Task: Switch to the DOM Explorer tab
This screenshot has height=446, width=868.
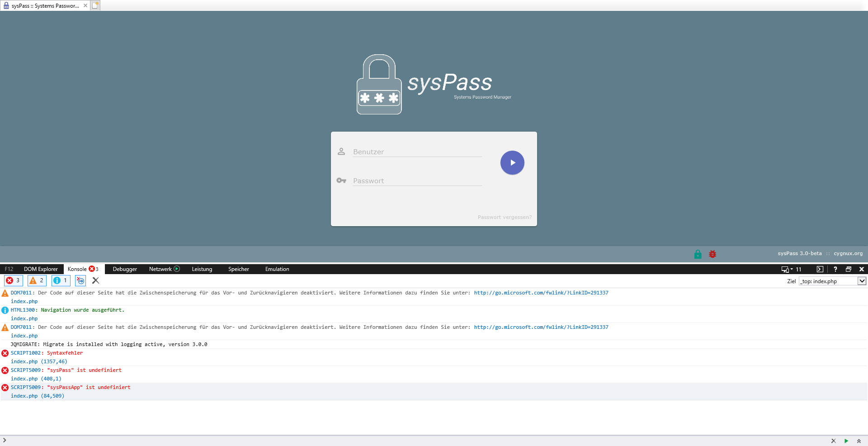Action: pyautogui.click(x=41, y=269)
